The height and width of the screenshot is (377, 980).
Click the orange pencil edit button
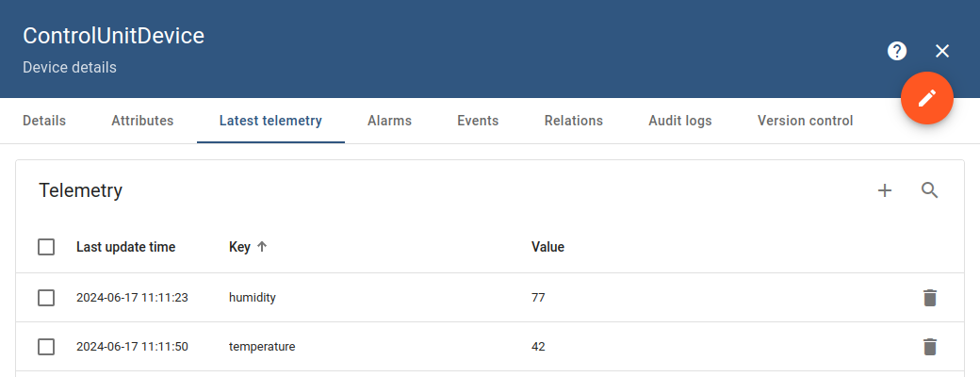(927, 98)
